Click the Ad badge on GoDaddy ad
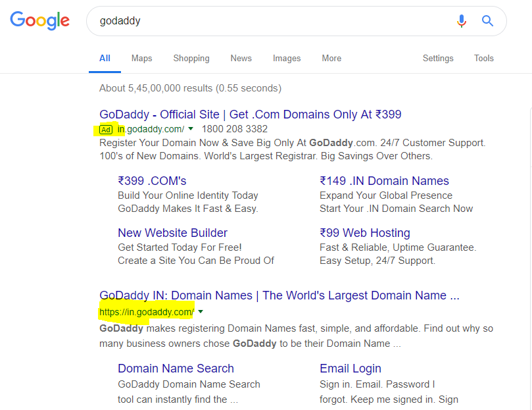The image size is (532, 410). [106, 130]
